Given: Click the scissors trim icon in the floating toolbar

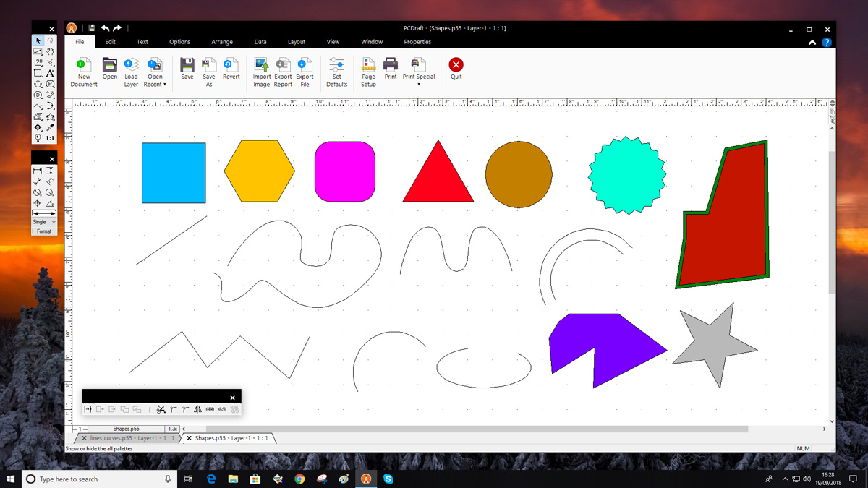Looking at the screenshot, I should (x=161, y=409).
